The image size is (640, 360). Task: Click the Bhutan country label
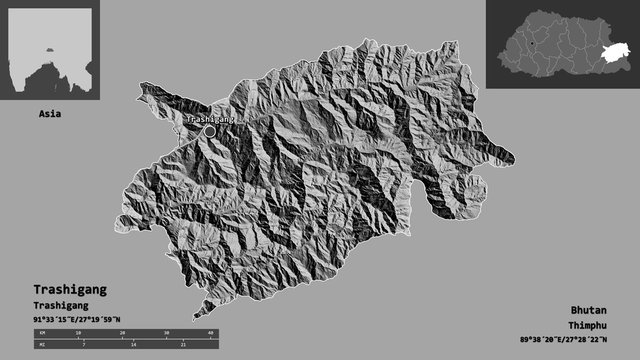(x=589, y=311)
